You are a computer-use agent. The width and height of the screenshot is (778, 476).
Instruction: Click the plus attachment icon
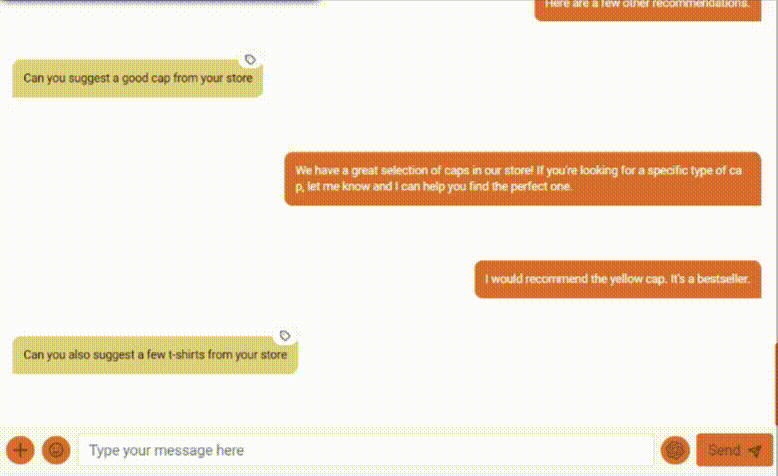(x=20, y=450)
